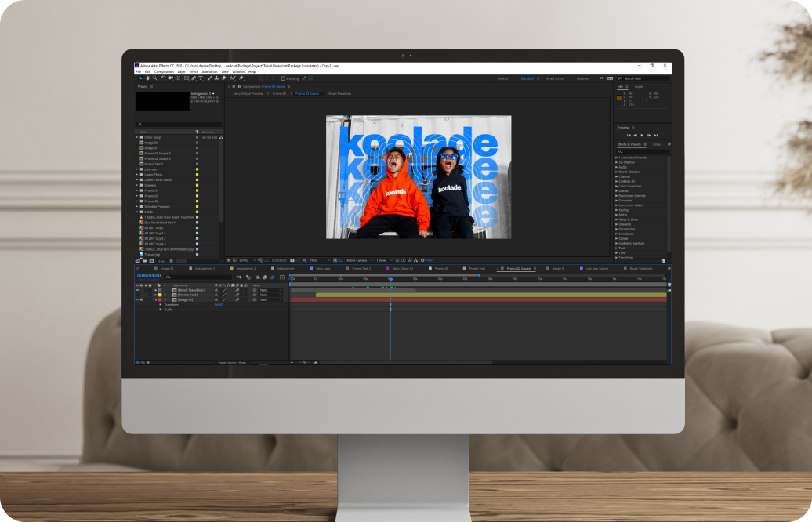Expand Transform property of Image 01
812x522 pixels.
(161, 304)
